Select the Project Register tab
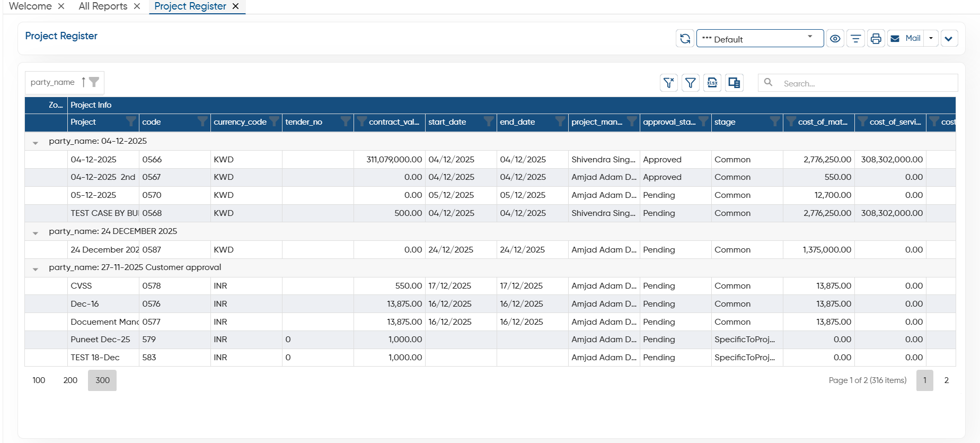Image resolution: width=980 pixels, height=443 pixels. pos(190,6)
